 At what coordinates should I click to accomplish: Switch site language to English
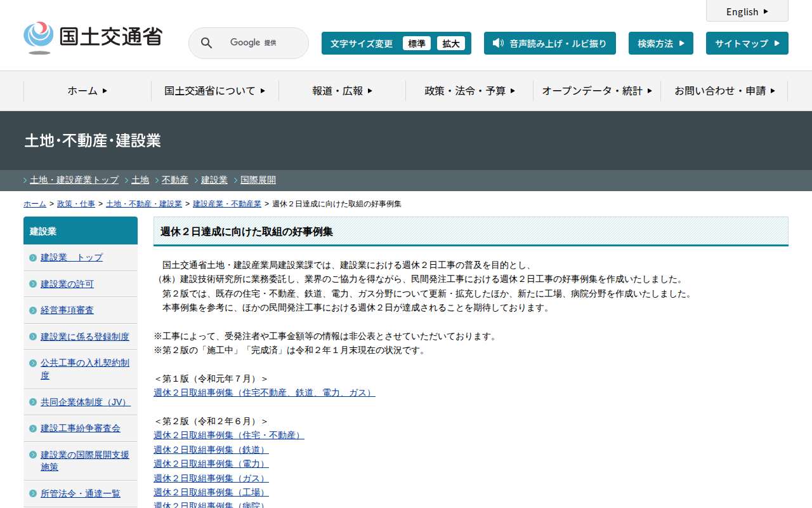(747, 11)
